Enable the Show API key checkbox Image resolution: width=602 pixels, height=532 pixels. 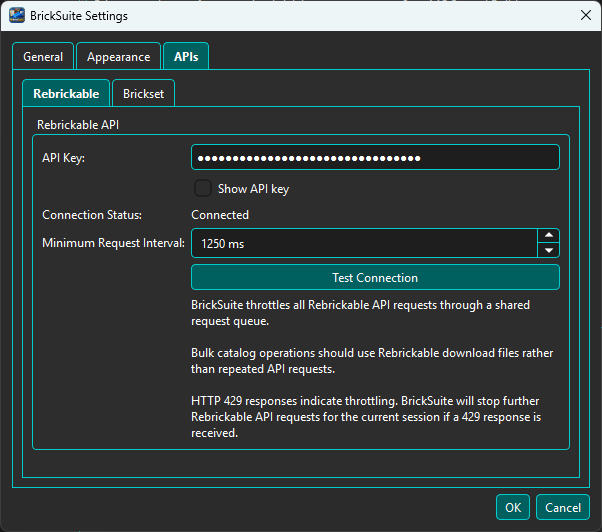click(203, 188)
